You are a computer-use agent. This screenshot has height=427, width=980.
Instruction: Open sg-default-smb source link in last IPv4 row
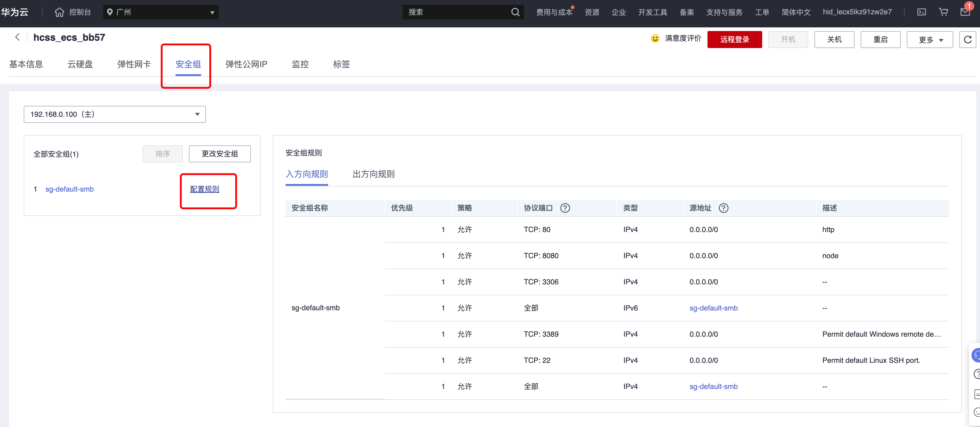tap(713, 387)
